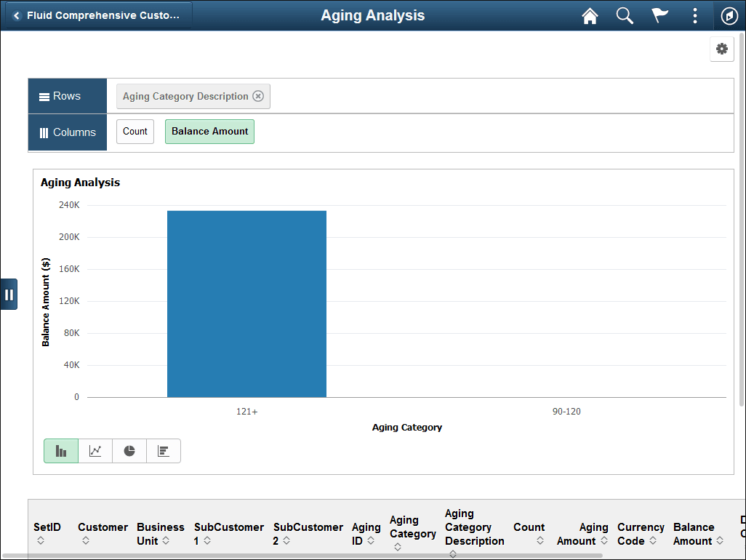The image size is (746, 560).
Task: Open the NavBar compass menu
Action: (729, 15)
